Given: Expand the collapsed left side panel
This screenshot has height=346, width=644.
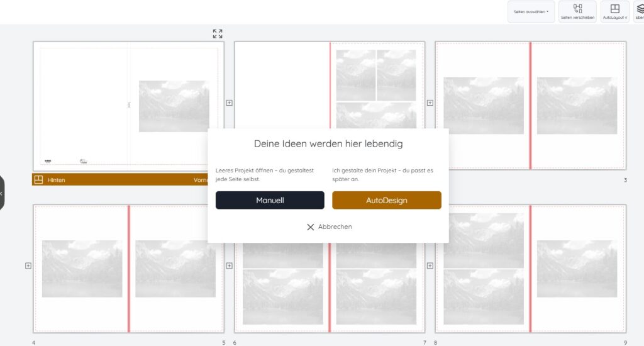Looking at the screenshot, I should pyautogui.click(x=2, y=193).
